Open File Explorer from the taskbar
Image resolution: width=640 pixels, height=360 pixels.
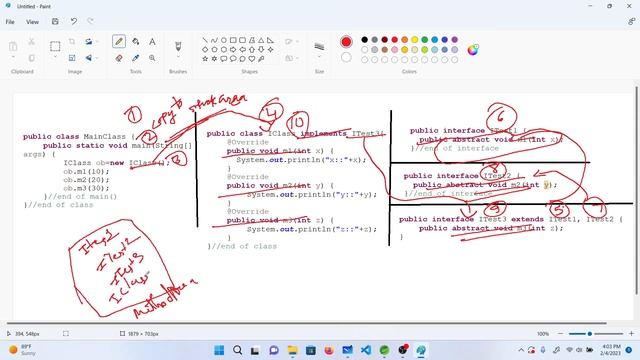[292, 350]
